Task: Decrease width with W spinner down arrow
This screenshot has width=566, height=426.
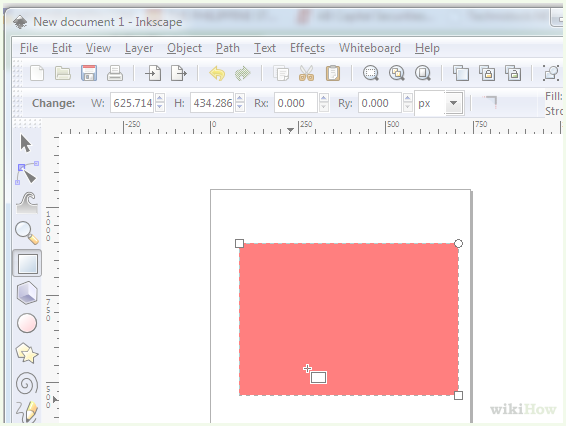Action: point(160,108)
